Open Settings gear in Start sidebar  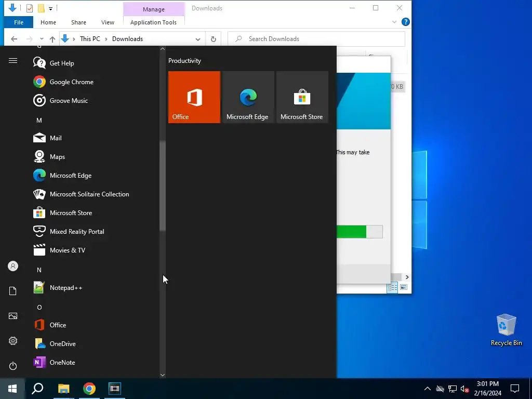pos(13,341)
